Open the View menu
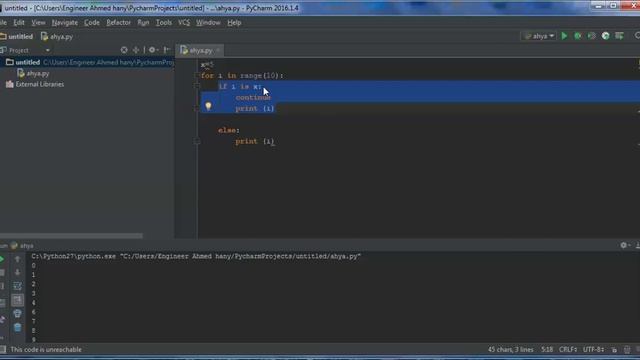 point(38,23)
